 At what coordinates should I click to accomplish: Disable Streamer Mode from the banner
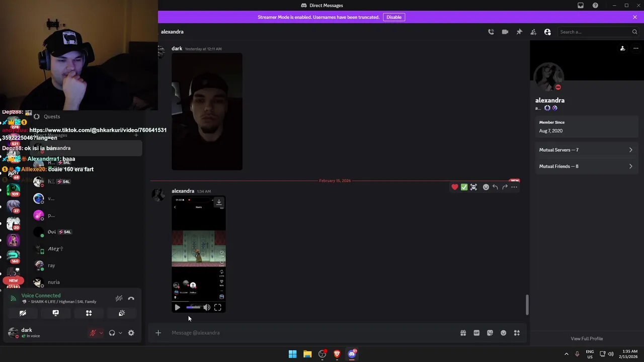click(394, 17)
